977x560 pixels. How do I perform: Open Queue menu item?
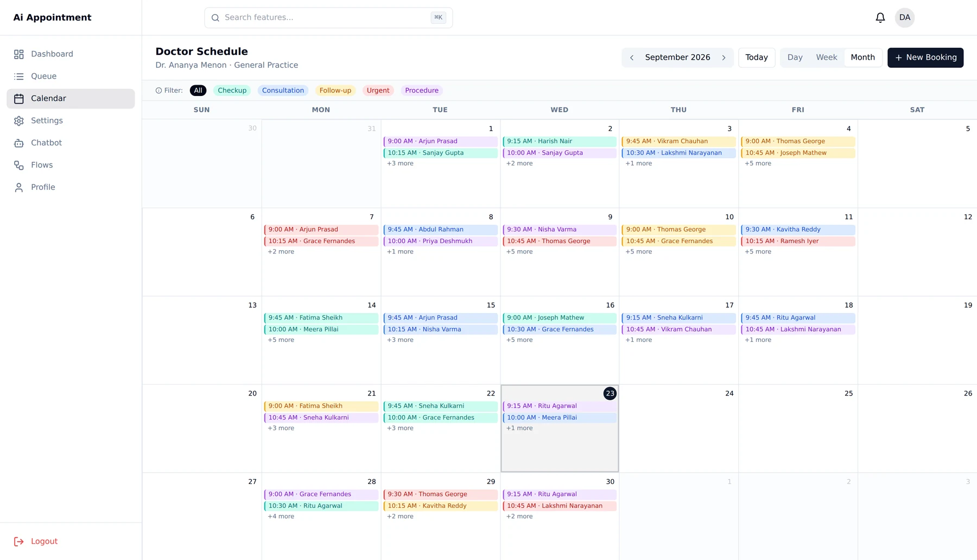pyautogui.click(x=71, y=77)
